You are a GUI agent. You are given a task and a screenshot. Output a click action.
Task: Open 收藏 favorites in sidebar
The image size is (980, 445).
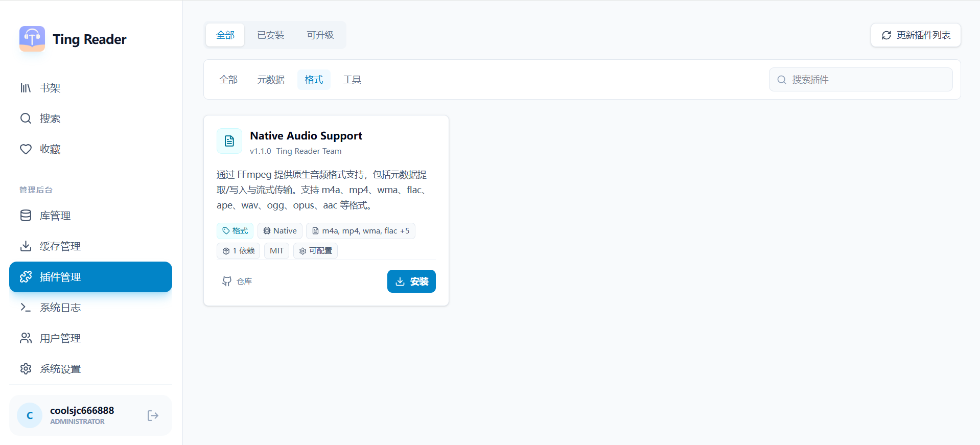coord(90,149)
